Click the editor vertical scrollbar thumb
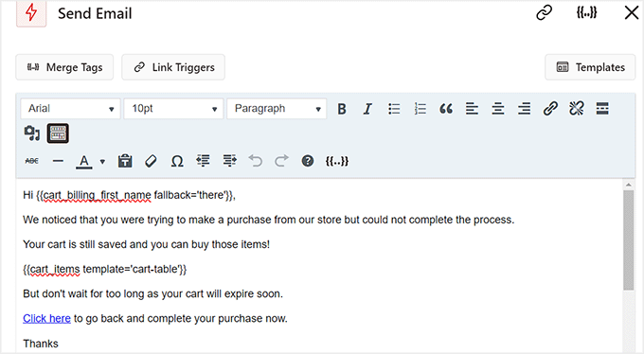Screen dimensions: 644x354 (629, 240)
